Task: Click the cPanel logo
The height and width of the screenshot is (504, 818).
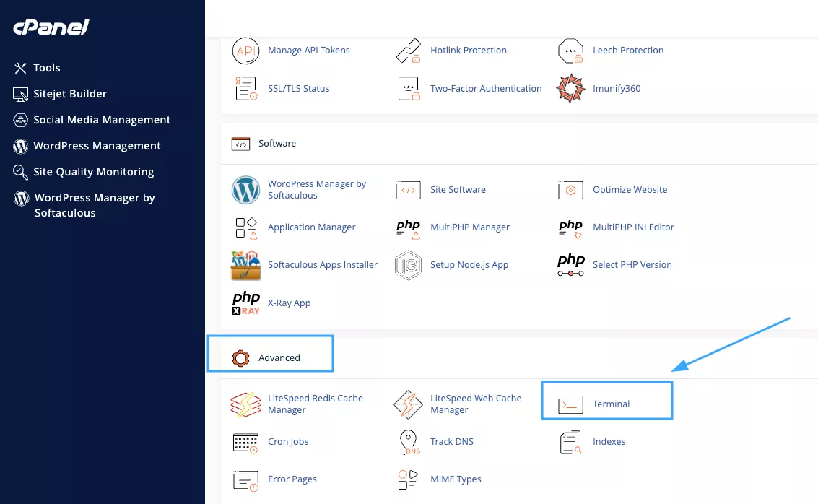Action: point(51,27)
